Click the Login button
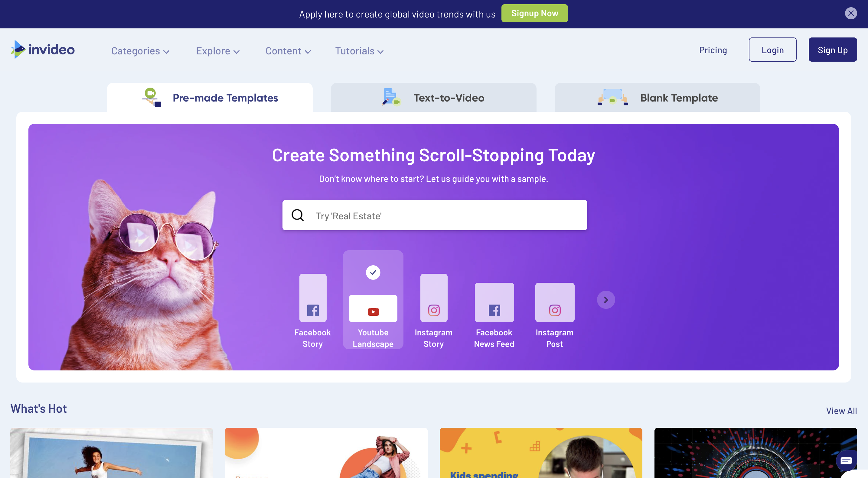868x478 pixels. coord(772,50)
